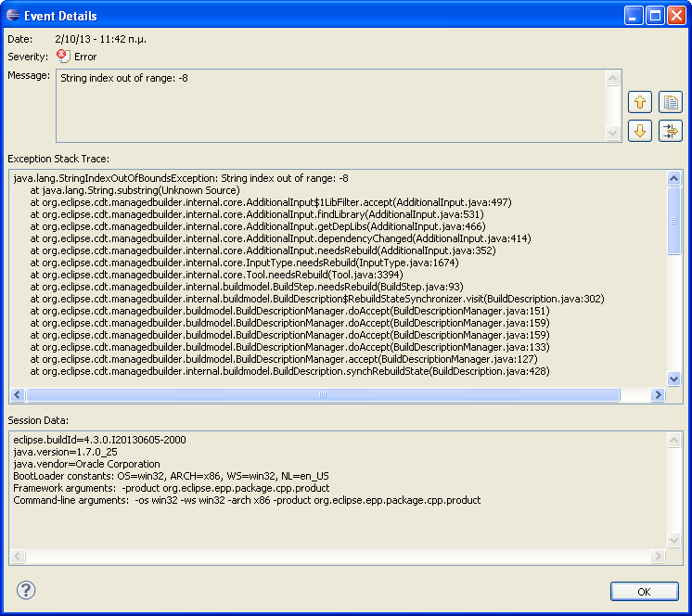This screenshot has height=616, width=692.
Task: Click the 'String index out of range: -8' message
Action: [x=124, y=78]
